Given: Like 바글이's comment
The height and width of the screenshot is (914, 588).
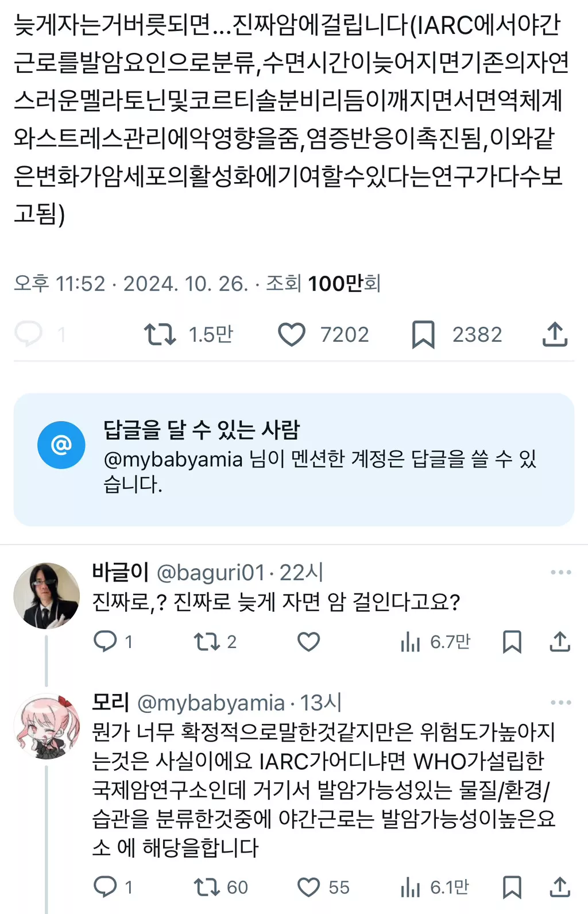Looking at the screenshot, I should (308, 641).
